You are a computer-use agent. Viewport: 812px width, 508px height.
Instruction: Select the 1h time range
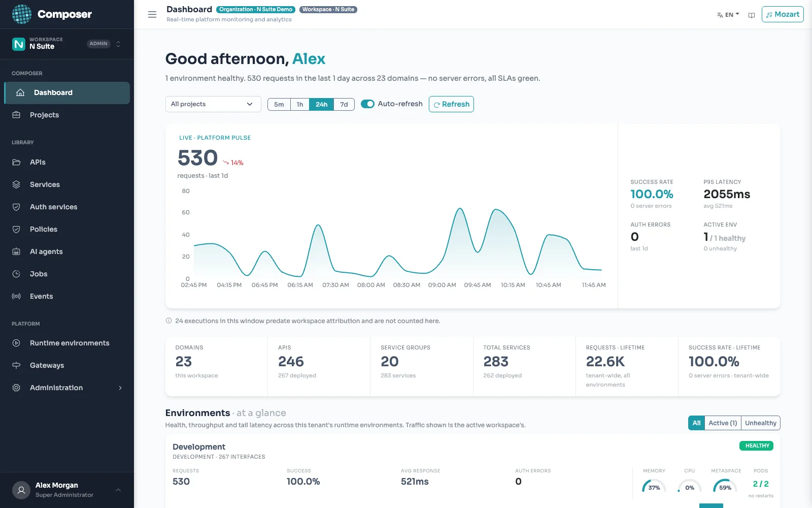coord(300,104)
